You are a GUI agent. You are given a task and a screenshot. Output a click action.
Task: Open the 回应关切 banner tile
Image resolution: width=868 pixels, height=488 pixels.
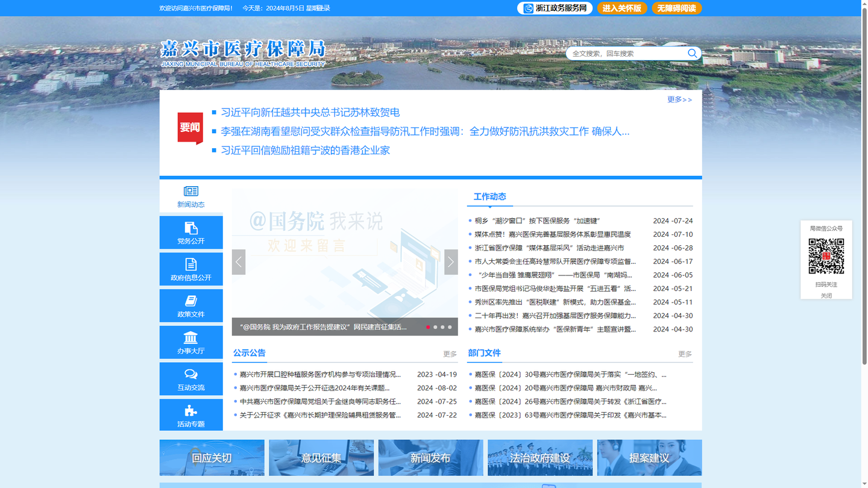pos(212,458)
